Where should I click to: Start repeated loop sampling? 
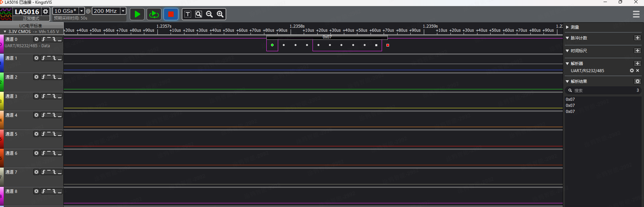point(154,14)
